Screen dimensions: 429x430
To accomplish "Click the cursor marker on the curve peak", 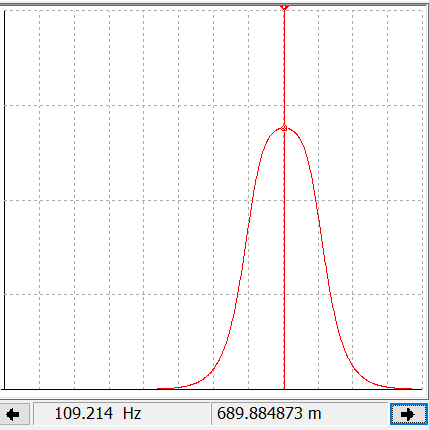I will click(x=284, y=128).
